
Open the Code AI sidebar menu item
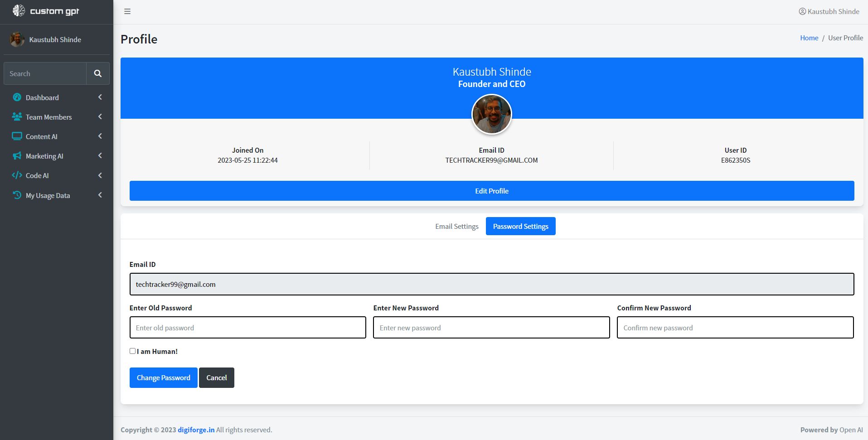(57, 175)
